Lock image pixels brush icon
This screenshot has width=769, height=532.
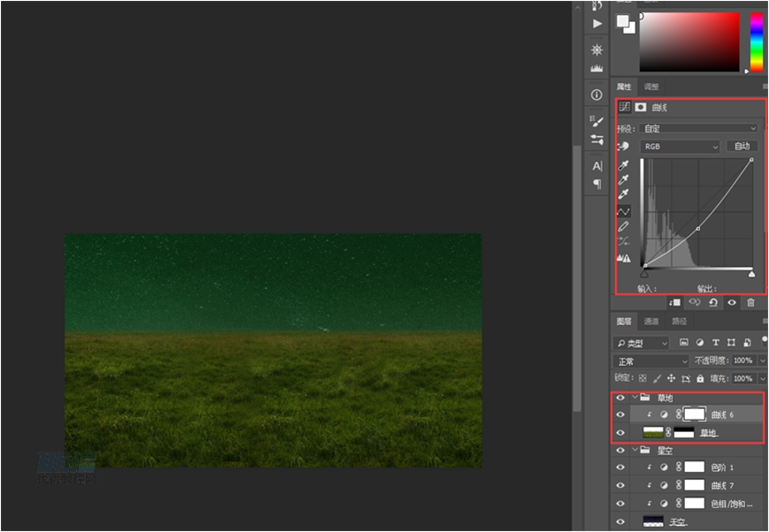(657, 378)
